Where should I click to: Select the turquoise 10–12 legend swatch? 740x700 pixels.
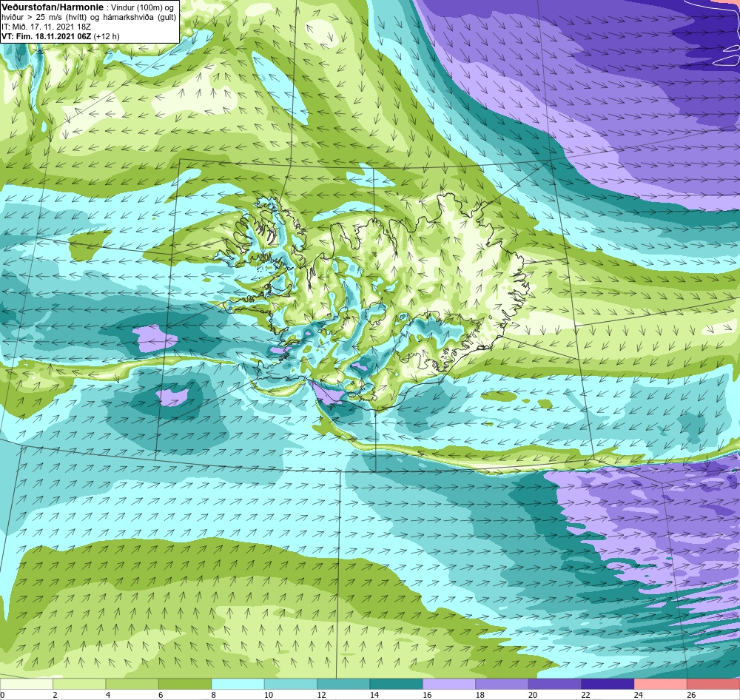pos(291,684)
